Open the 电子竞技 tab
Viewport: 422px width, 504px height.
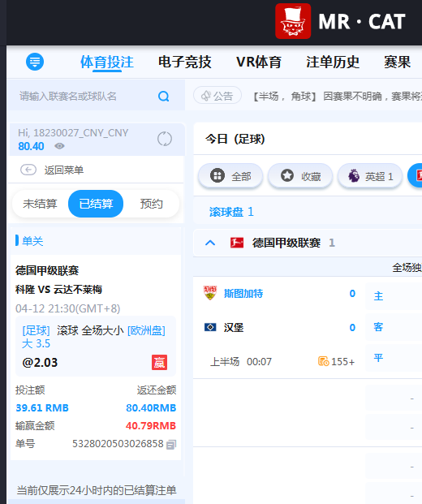coord(185,62)
